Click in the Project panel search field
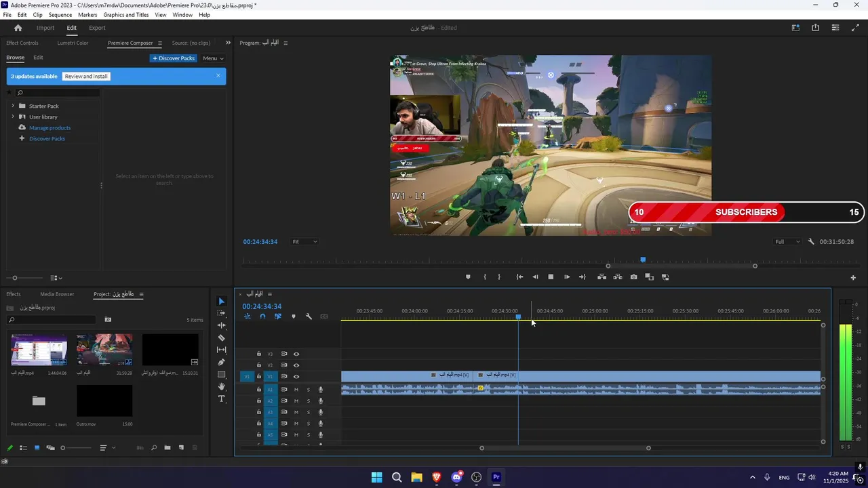Viewport: 868px width, 488px height. (x=51, y=319)
